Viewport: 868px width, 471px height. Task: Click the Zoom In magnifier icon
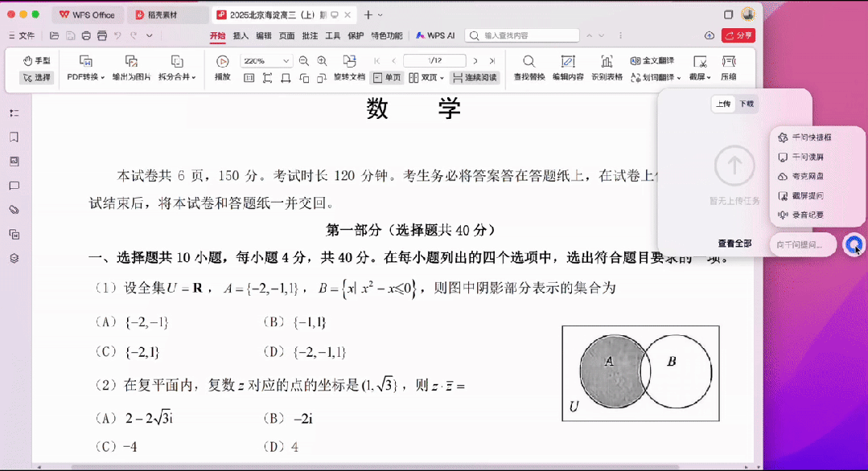click(322, 61)
